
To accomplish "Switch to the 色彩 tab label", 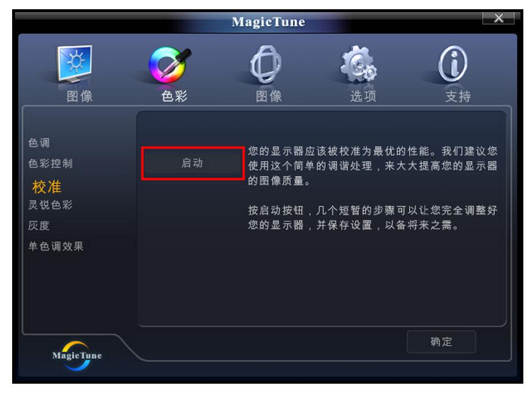I will pyautogui.click(x=174, y=96).
